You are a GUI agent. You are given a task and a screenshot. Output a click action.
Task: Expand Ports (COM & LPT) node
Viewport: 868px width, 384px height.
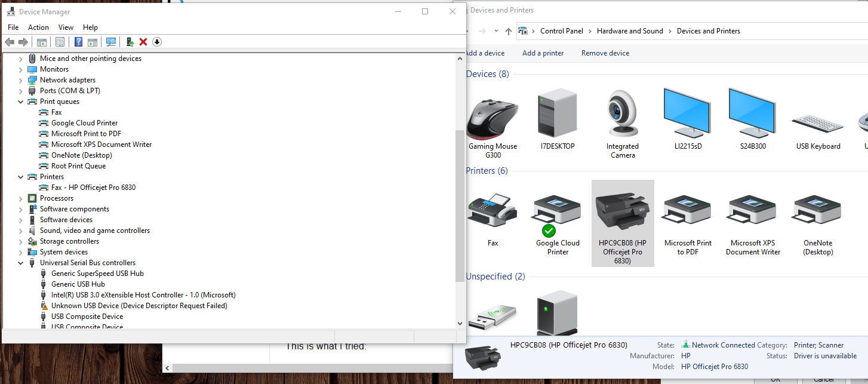[21, 91]
